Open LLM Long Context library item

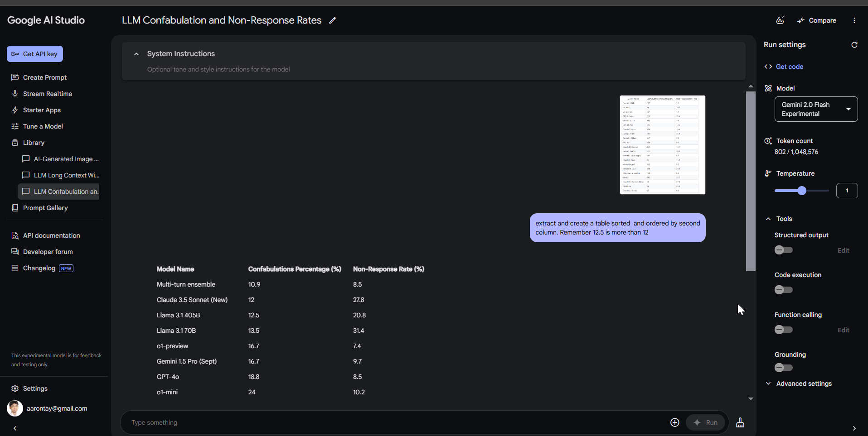pyautogui.click(x=58, y=175)
